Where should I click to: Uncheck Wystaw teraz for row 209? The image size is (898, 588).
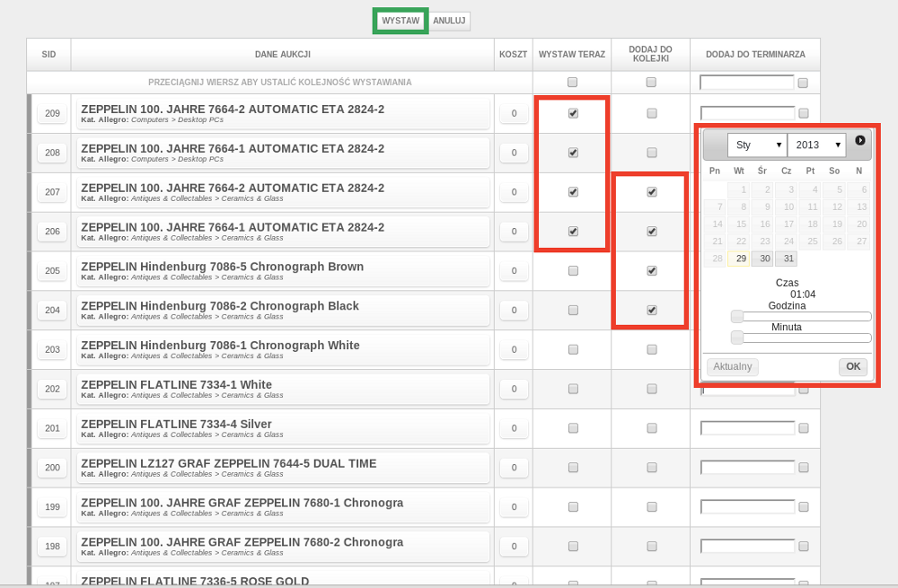[573, 113]
